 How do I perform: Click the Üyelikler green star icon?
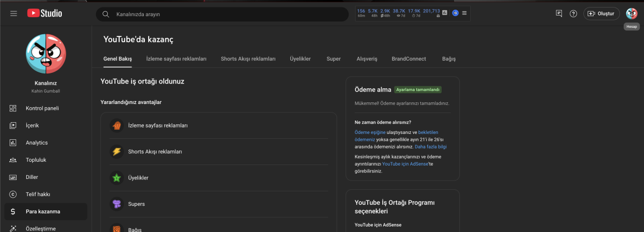tap(116, 178)
